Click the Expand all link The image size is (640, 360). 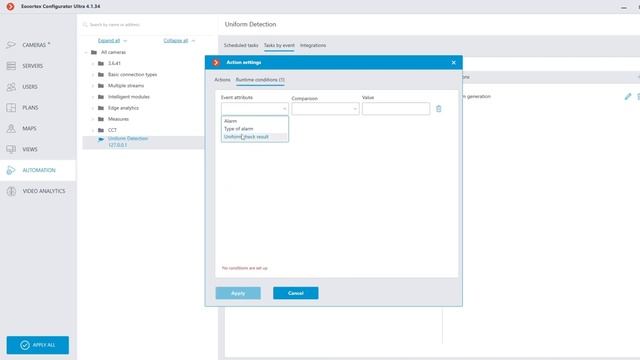pyautogui.click(x=109, y=40)
